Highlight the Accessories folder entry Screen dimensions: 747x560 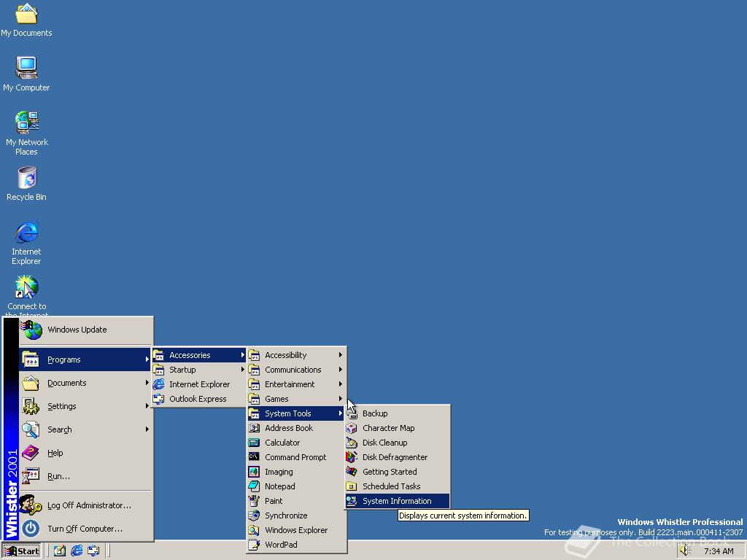coord(199,355)
